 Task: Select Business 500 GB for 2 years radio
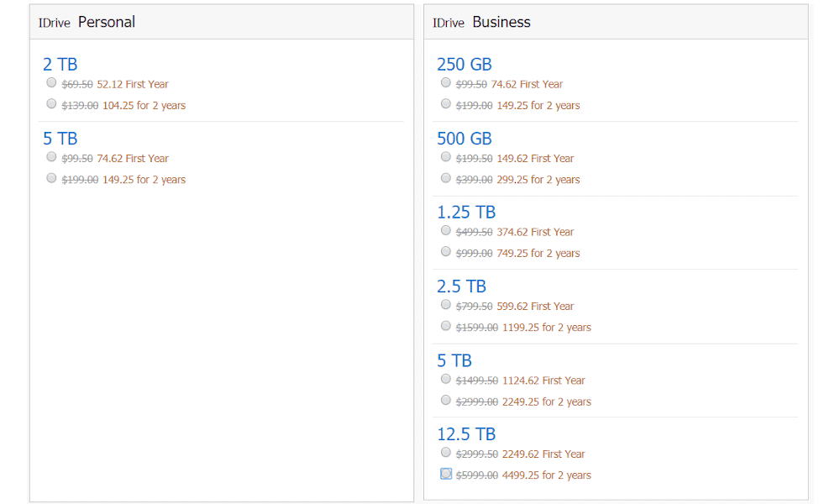[x=446, y=178]
